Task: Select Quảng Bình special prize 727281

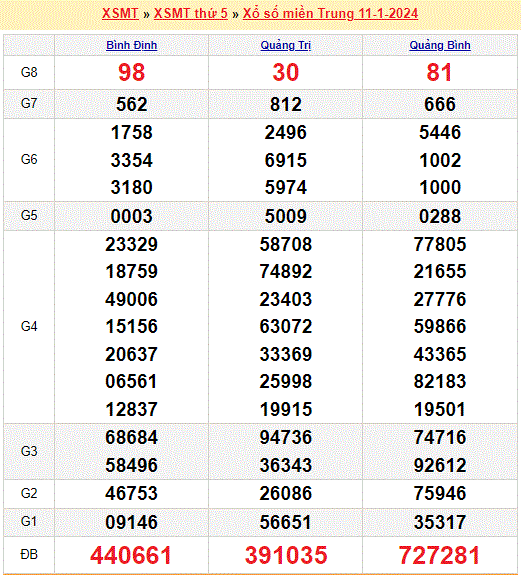Action: point(440,555)
